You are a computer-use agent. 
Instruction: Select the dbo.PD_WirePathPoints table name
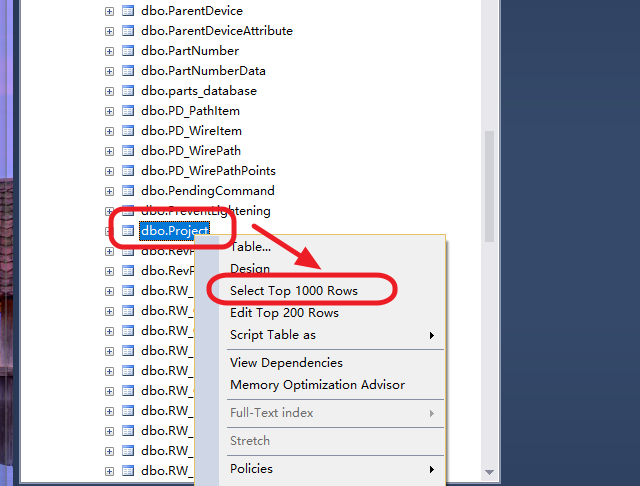208,171
